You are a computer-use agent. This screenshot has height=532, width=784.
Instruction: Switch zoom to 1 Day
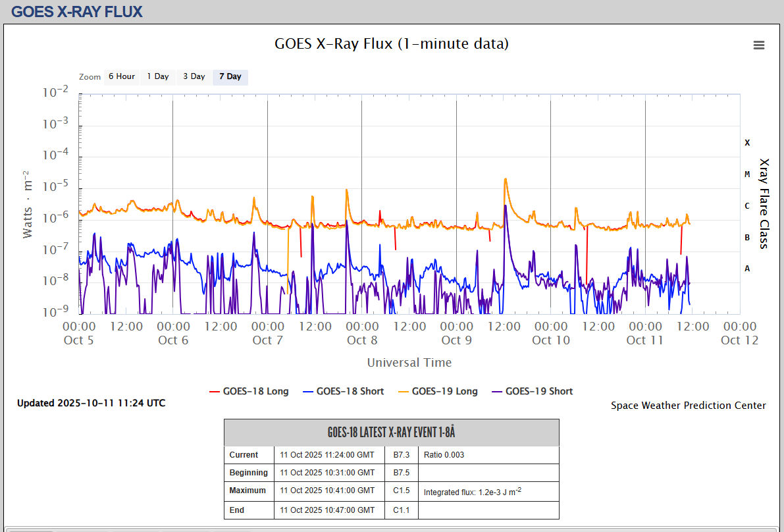coord(158,76)
